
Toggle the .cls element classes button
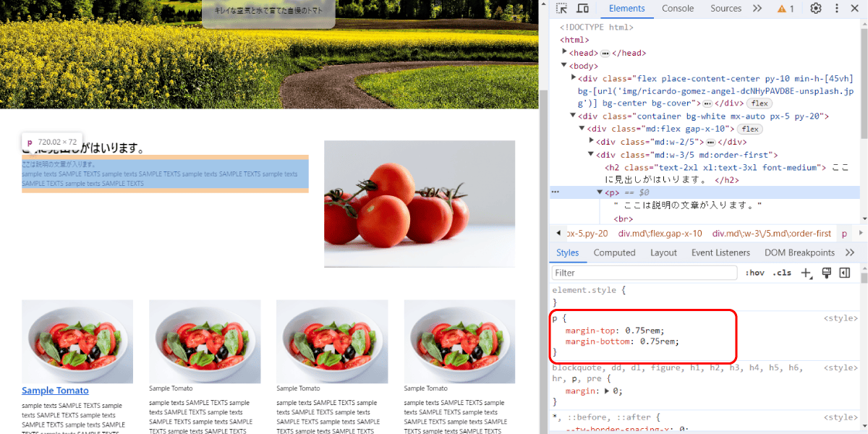[x=782, y=273]
